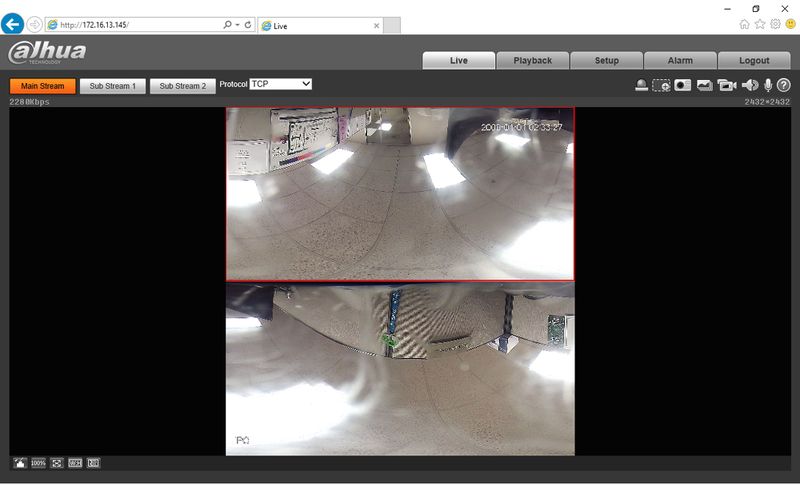This screenshot has width=800, height=485.
Task: Expand the Protocol TCP dropdown
Action: [x=281, y=84]
